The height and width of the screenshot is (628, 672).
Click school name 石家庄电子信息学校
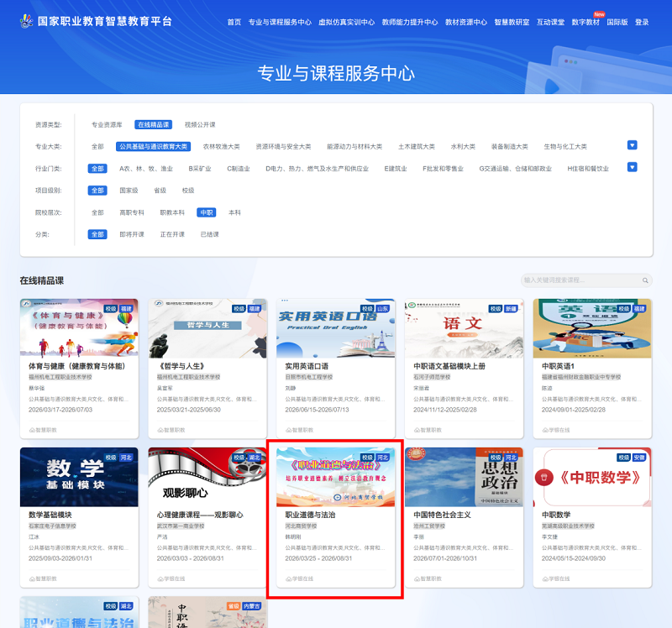point(52,526)
